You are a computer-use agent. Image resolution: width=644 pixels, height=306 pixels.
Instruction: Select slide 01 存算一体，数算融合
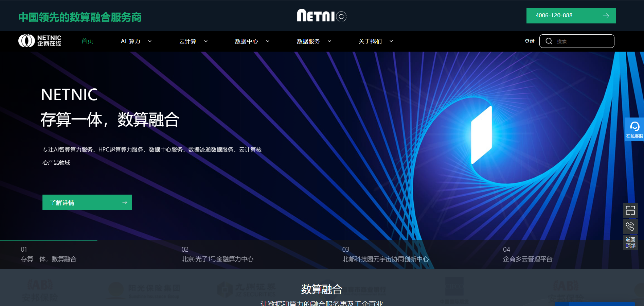pyautogui.click(x=49, y=254)
